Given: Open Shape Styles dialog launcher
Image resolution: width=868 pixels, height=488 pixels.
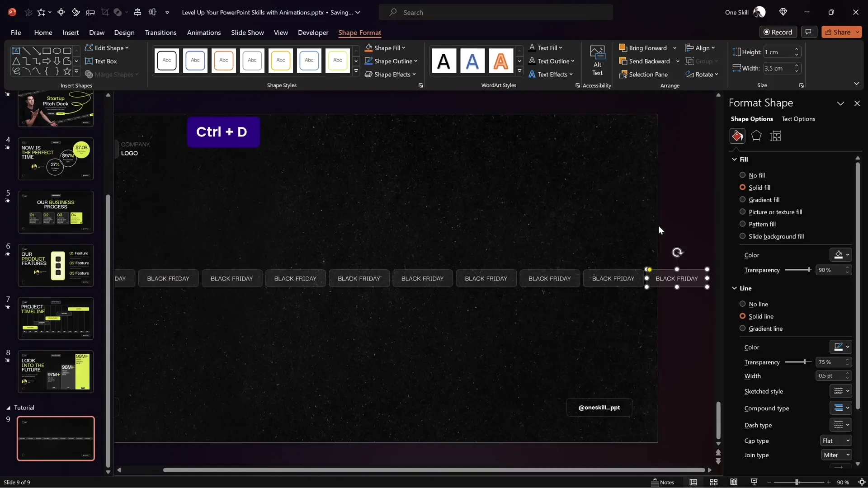Looking at the screenshot, I should click(x=420, y=85).
